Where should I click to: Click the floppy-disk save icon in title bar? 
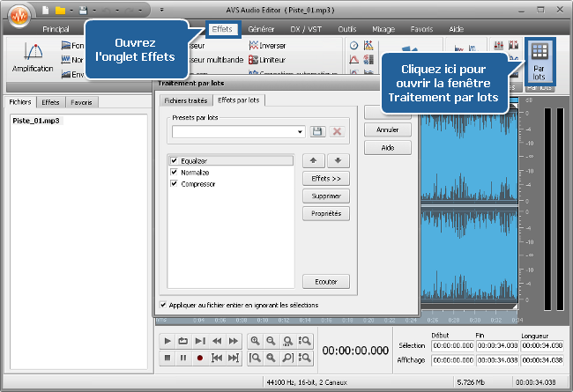pyautogui.click(x=84, y=11)
